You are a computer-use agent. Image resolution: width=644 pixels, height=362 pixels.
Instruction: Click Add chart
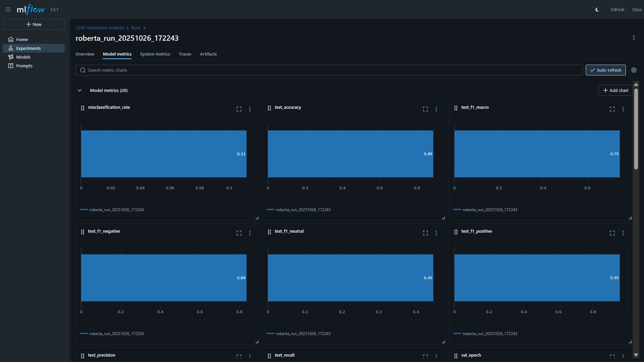tap(616, 90)
